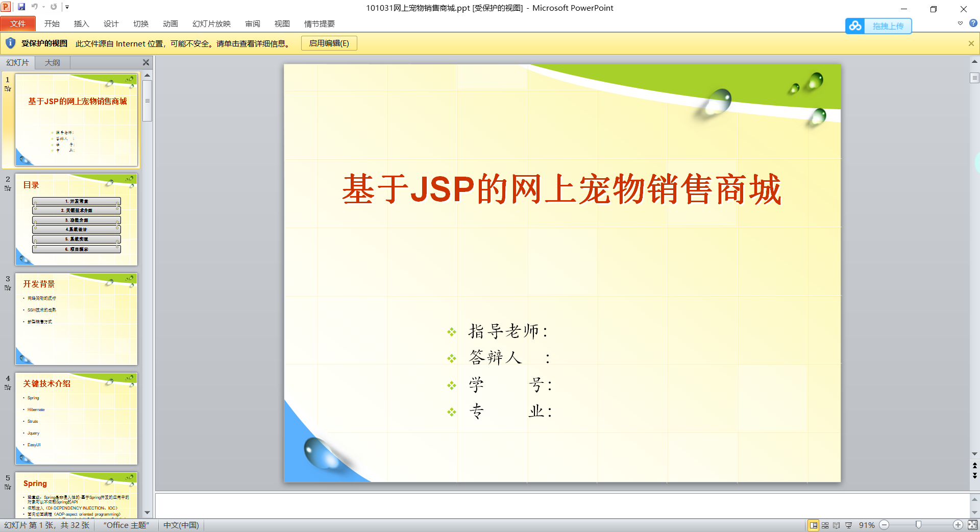980x532 pixels.
Task: Open PowerPoint Help question mark icon
Action: pos(973,23)
